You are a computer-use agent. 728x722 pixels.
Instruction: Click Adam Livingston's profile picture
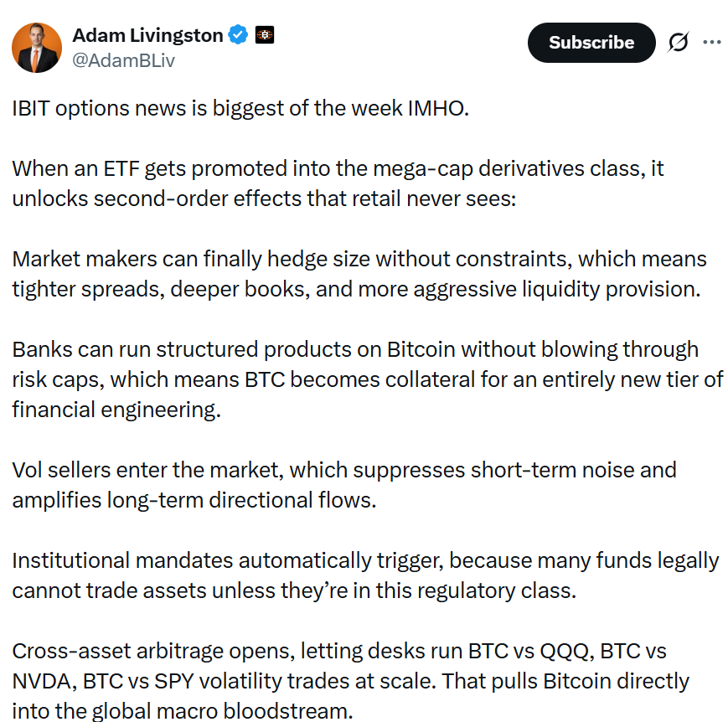point(37,47)
